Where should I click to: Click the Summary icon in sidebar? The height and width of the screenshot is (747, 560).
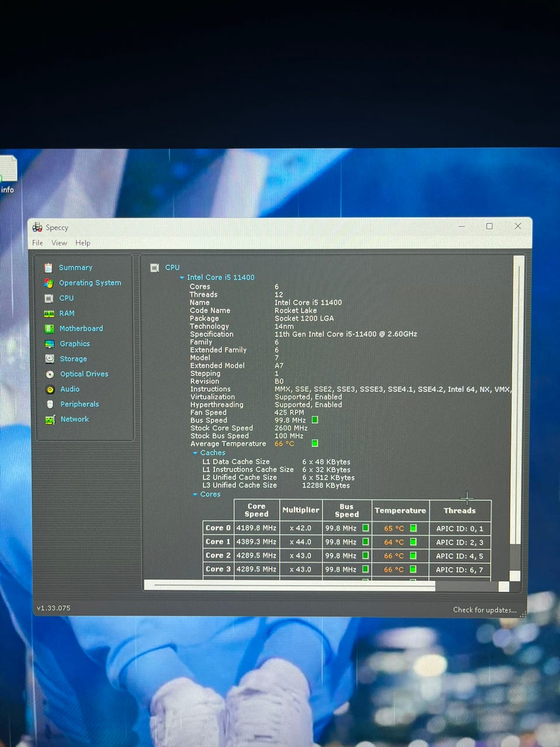(x=48, y=268)
